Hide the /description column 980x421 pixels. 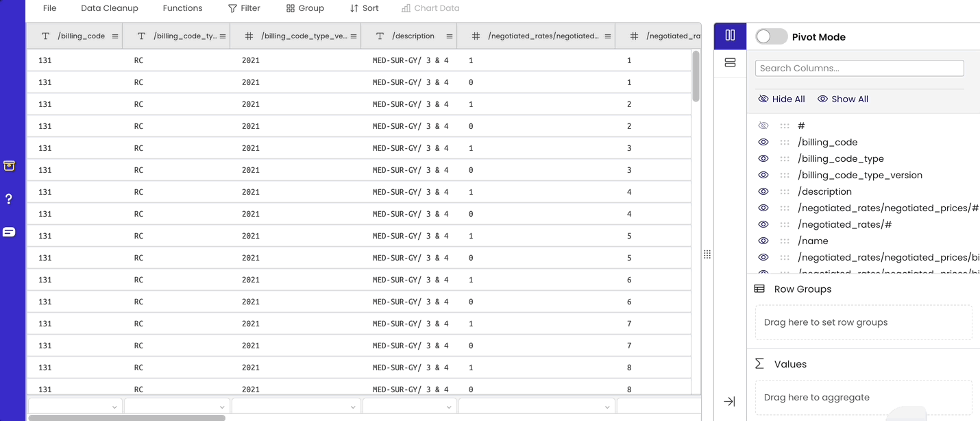763,191
